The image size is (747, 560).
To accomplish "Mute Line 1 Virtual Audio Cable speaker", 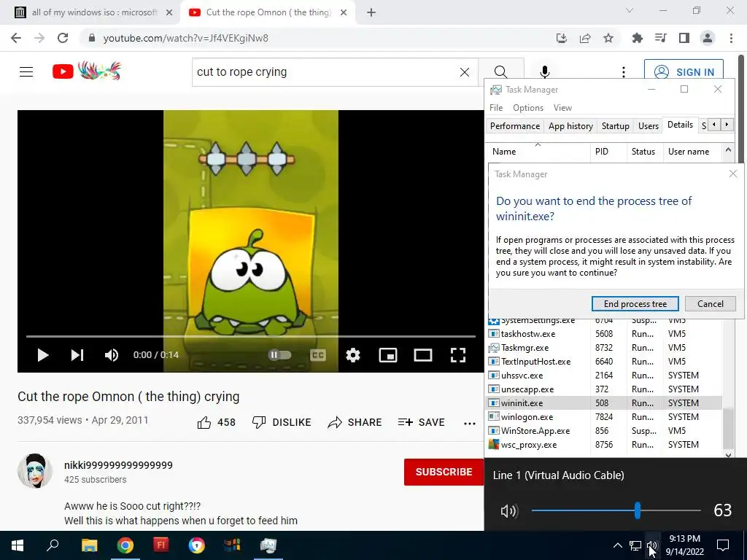I will coord(508,511).
